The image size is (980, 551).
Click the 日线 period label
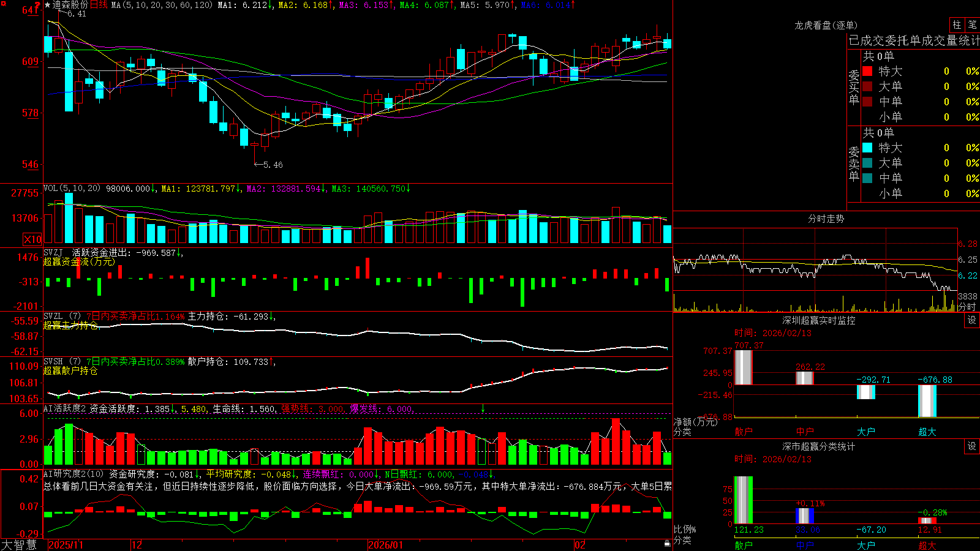(x=99, y=5)
